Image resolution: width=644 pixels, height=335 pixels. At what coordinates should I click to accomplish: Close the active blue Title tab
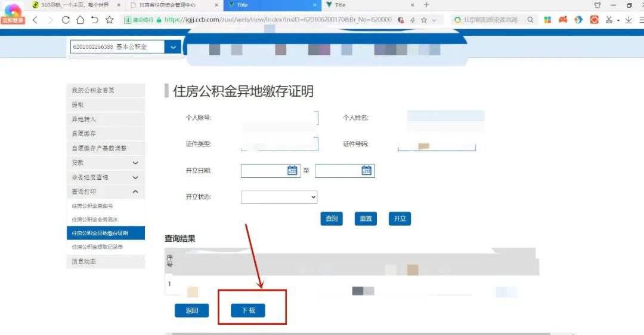point(315,5)
